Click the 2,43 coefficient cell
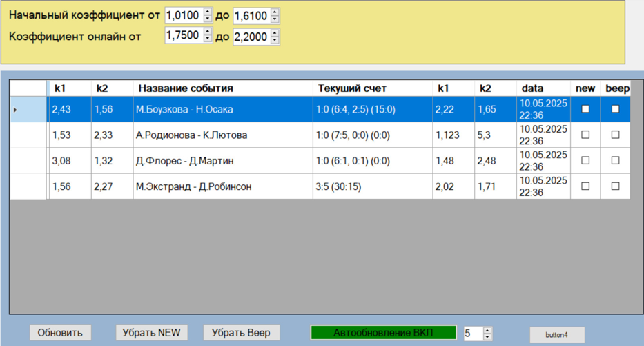The image size is (644, 346). coord(70,109)
